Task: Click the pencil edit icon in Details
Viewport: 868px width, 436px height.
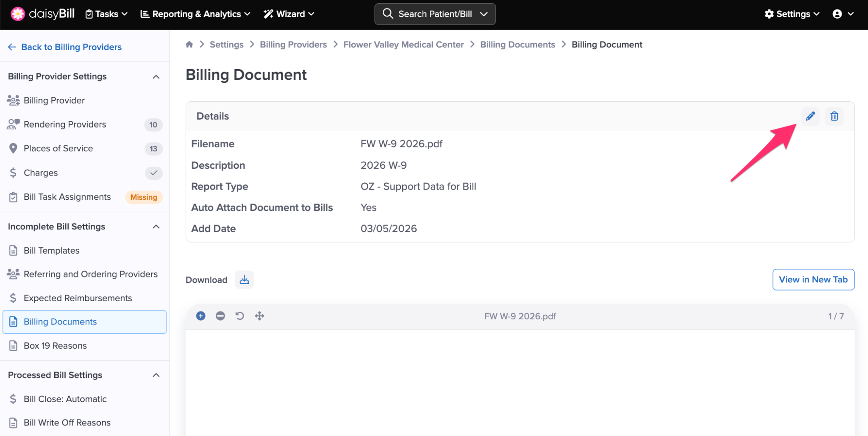Action: click(x=810, y=116)
